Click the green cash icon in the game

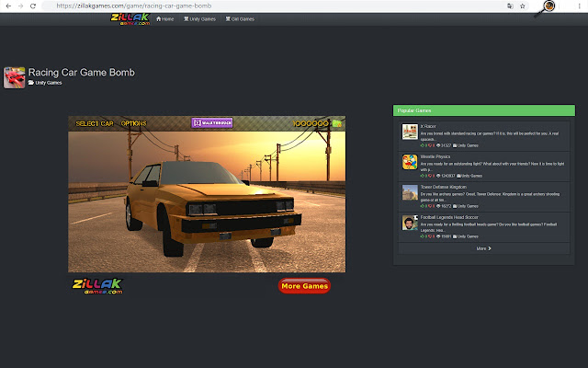click(337, 123)
